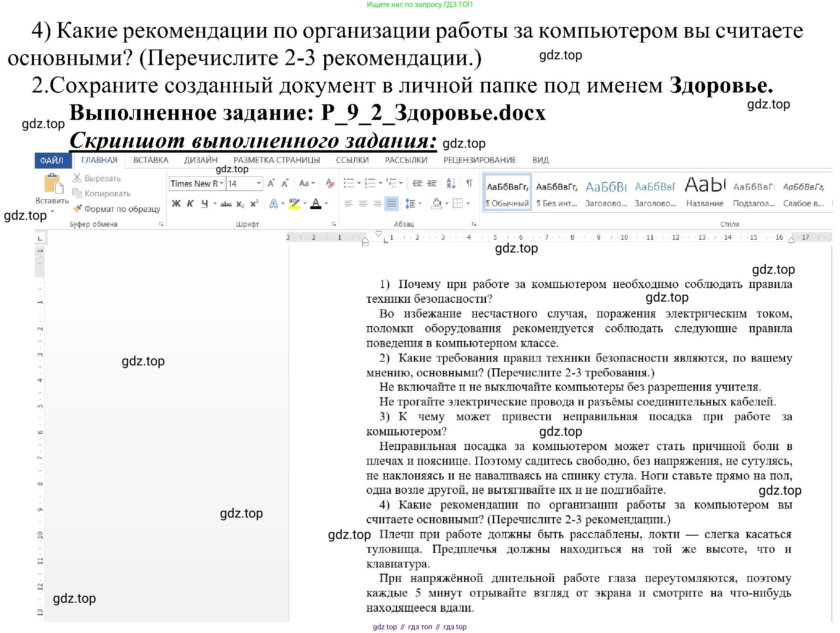Open the Абзац dialog launcher
Image resolution: width=840 pixels, height=633 pixels.
pyautogui.click(x=474, y=224)
